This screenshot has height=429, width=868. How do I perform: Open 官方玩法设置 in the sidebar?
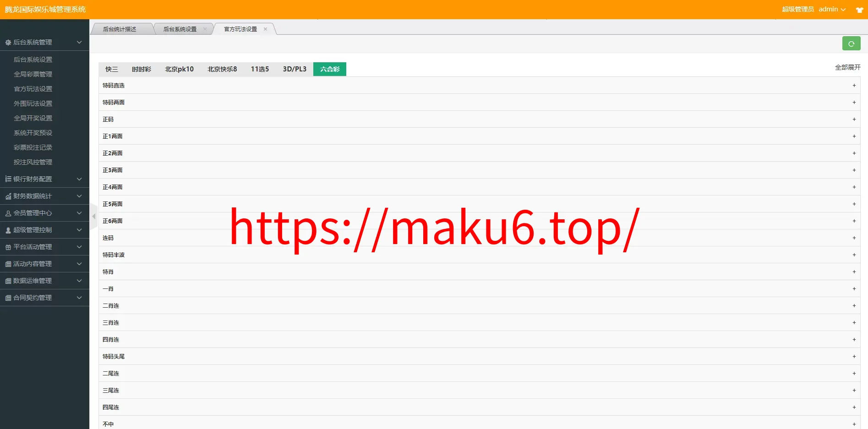33,89
